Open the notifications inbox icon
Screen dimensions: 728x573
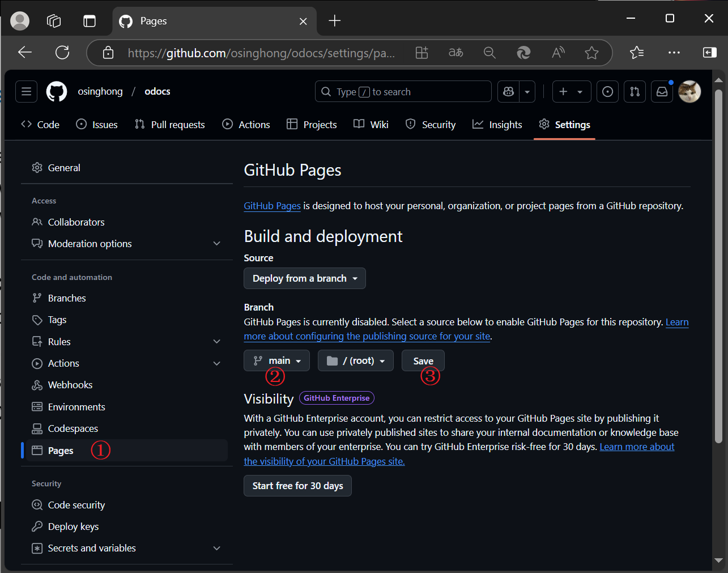click(x=662, y=91)
